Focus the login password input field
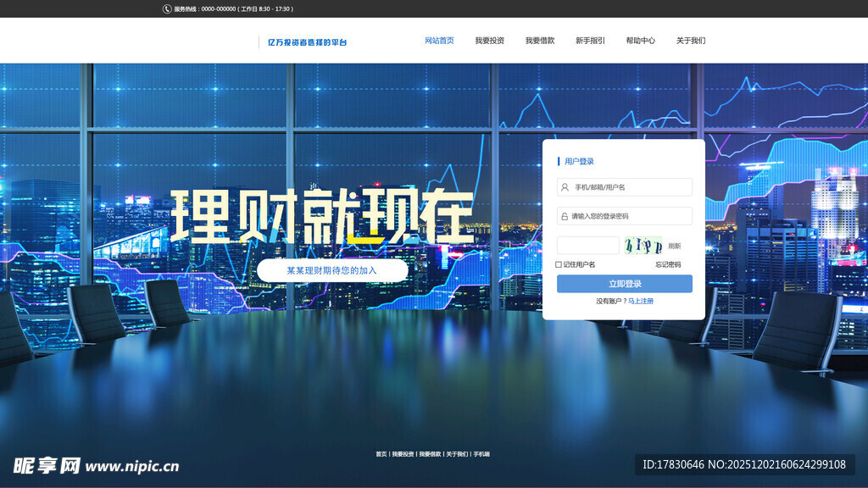 [x=632, y=216]
